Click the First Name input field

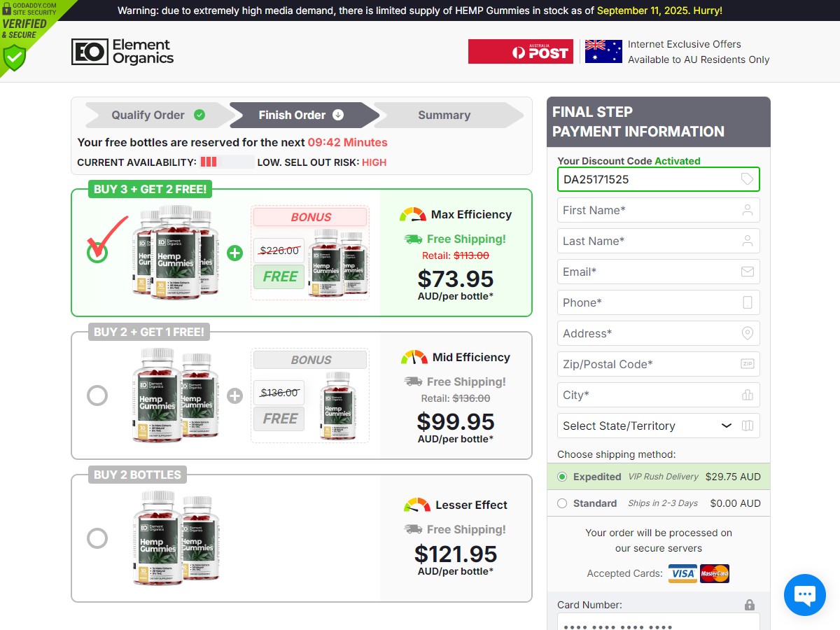pyautogui.click(x=659, y=210)
